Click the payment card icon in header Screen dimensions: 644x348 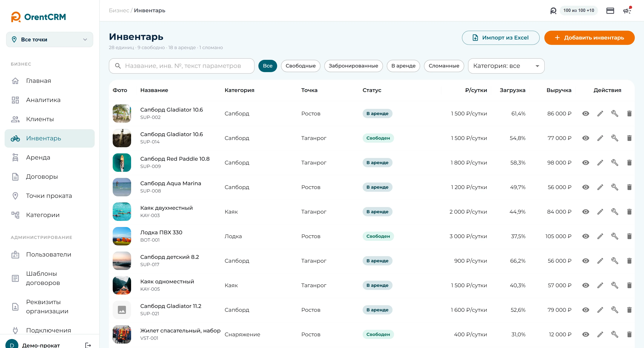tap(610, 11)
